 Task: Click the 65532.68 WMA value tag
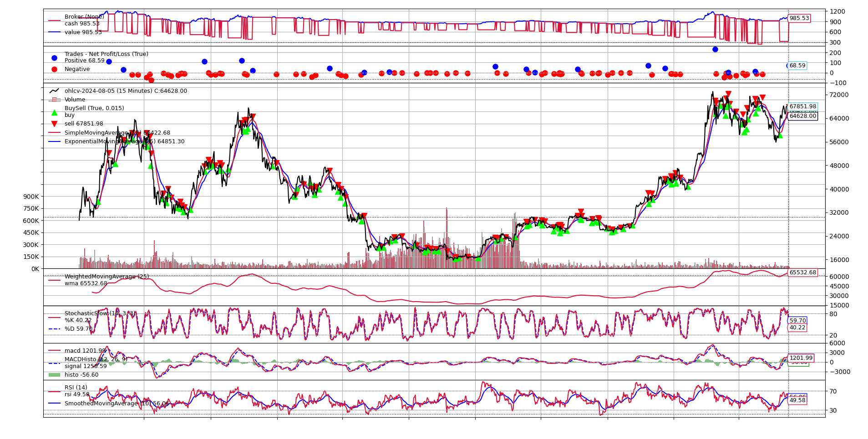(802, 272)
